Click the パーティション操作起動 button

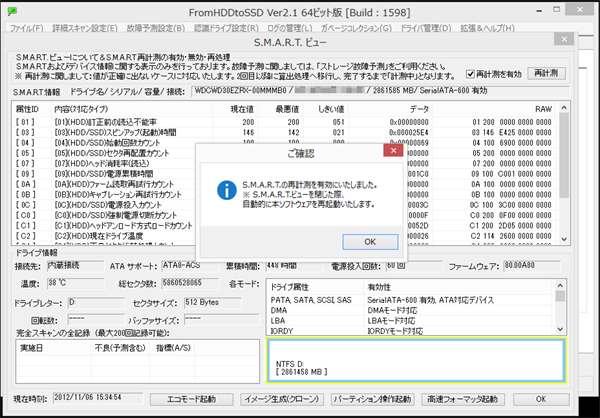pos(372,399)
